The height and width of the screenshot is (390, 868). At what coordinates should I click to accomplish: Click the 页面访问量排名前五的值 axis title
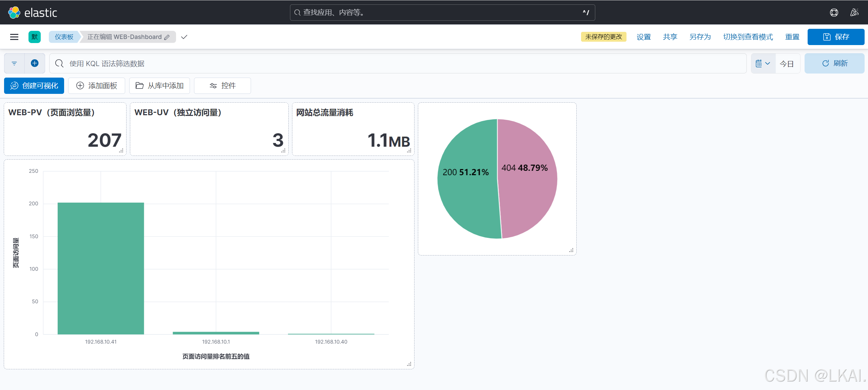coord(216,356)
